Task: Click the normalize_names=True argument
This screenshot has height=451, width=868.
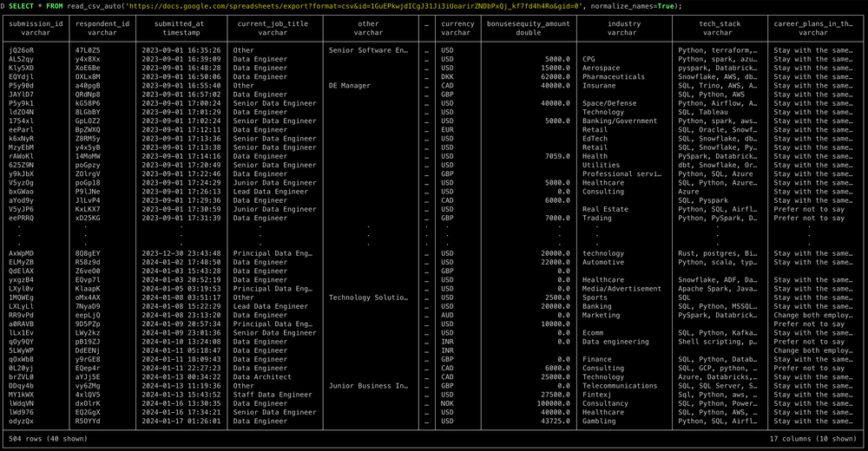Action: [x=633, y=6]
